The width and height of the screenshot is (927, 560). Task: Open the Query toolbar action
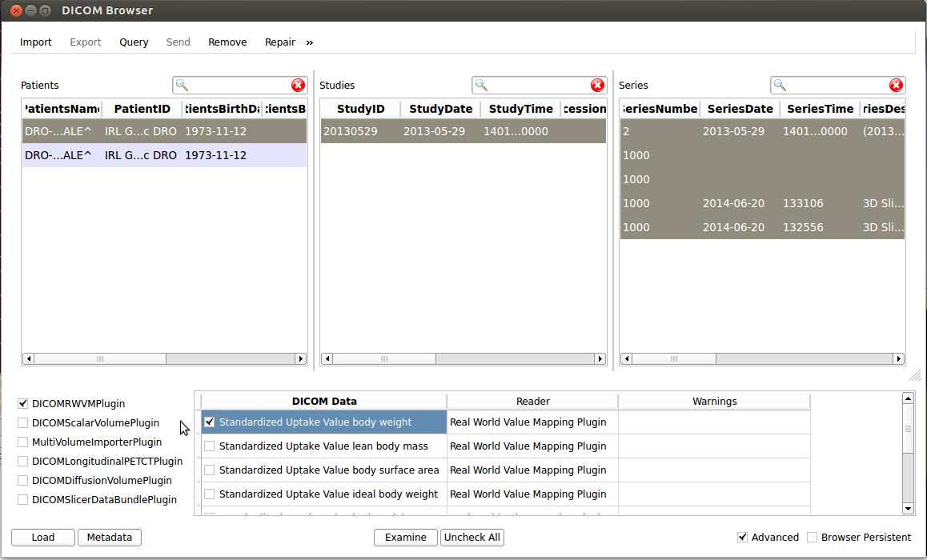point(134,42)
